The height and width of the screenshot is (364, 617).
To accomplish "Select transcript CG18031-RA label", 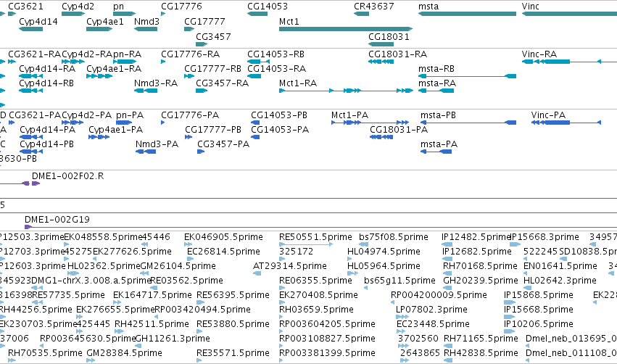I will click(398, 54).
